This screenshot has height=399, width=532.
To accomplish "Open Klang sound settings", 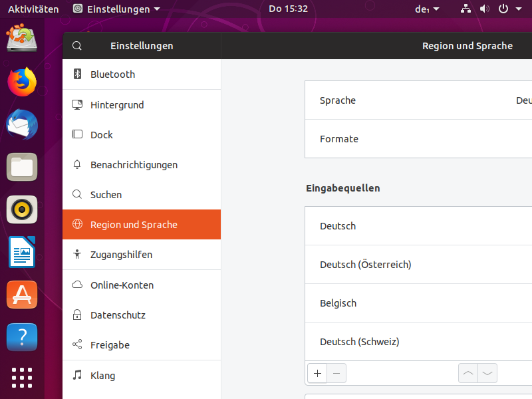I will coord(102,376).
